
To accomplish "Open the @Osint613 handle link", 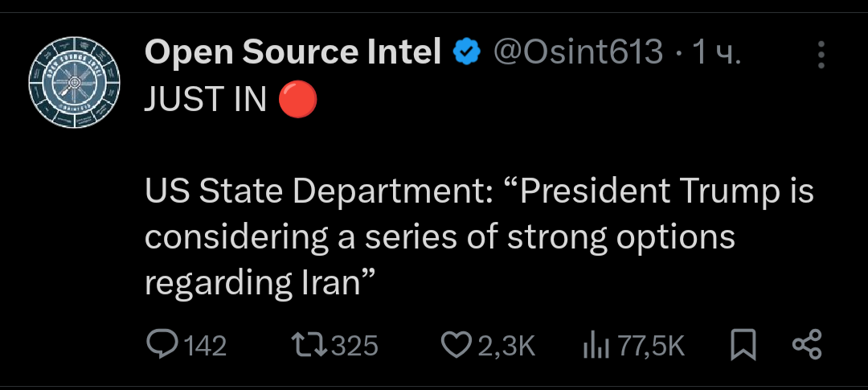I will pyautogui.click(x=577, y=53).
